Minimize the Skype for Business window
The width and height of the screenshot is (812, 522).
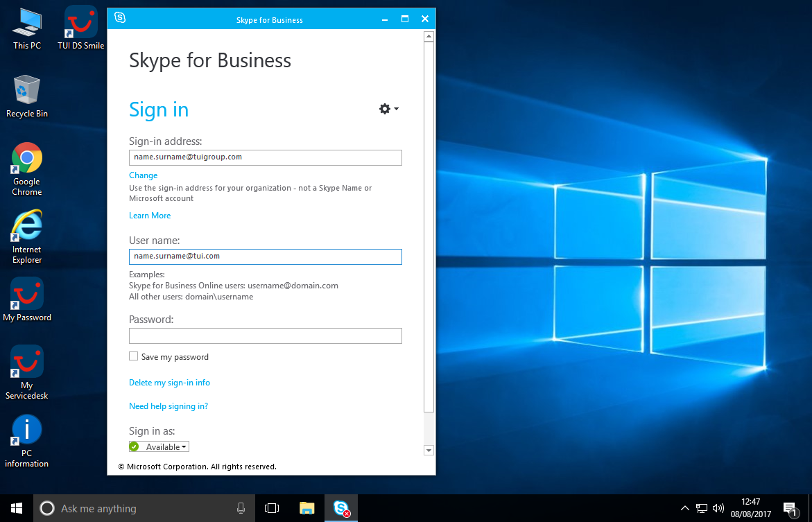pyautogui.click(x=385, y=19)
